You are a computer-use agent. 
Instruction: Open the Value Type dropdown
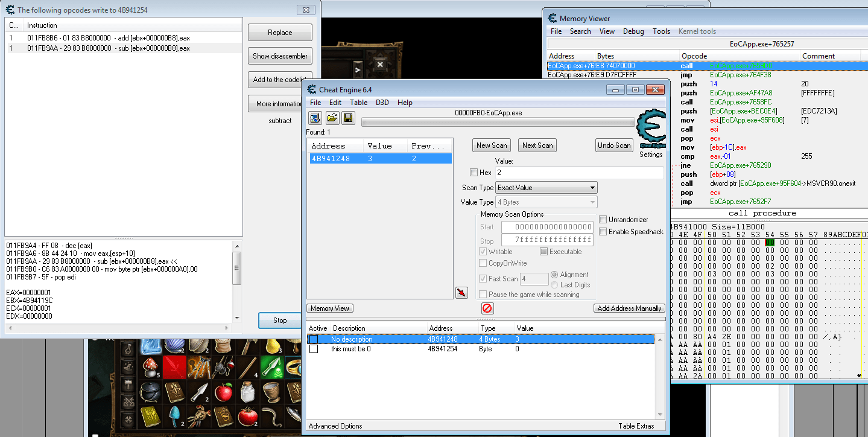tap(546, 202)
